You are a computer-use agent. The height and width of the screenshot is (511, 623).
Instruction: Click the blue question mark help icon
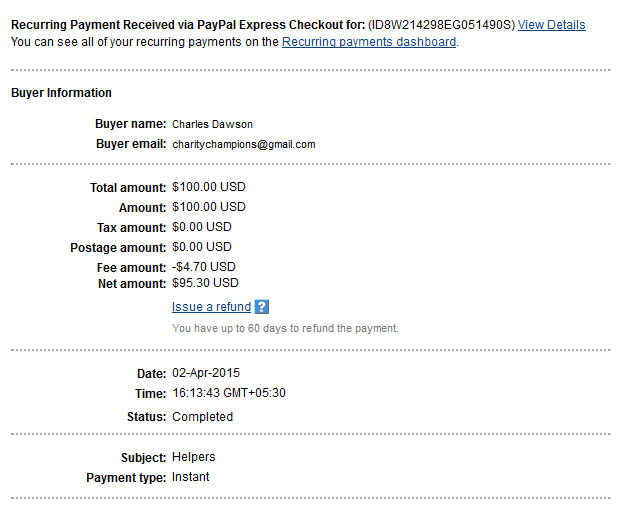(x=261, y=307)
